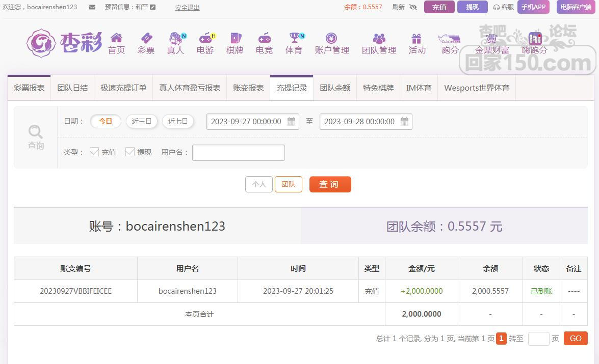Click the GO page button

(x=576, y=339)
